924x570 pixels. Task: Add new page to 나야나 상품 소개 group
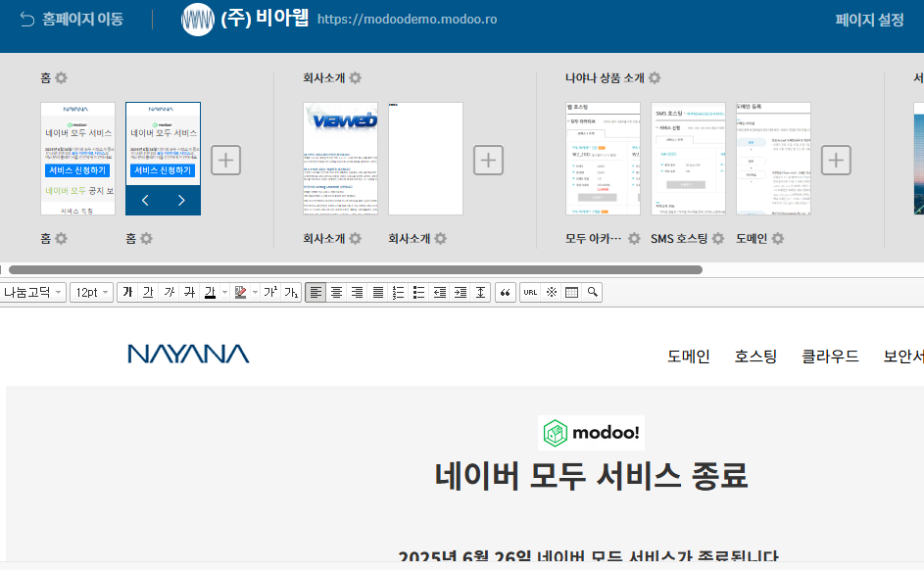(x=836, y=161)
